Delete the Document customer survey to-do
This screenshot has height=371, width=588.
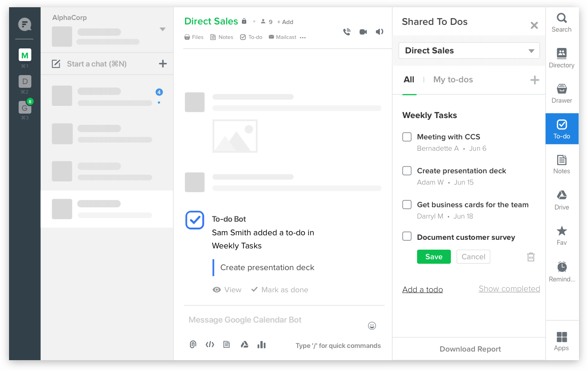click(531, 257)
